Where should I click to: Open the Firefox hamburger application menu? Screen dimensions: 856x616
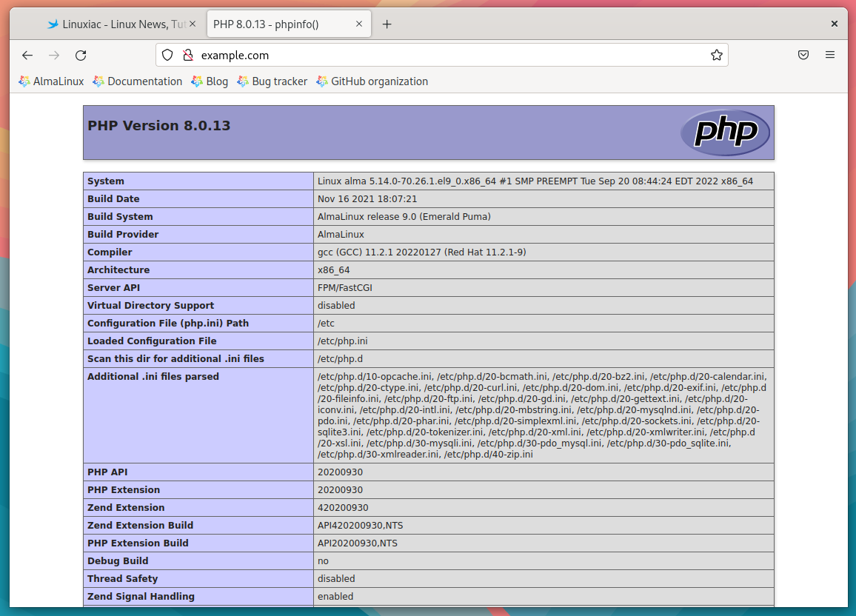[x=830, y=55]
